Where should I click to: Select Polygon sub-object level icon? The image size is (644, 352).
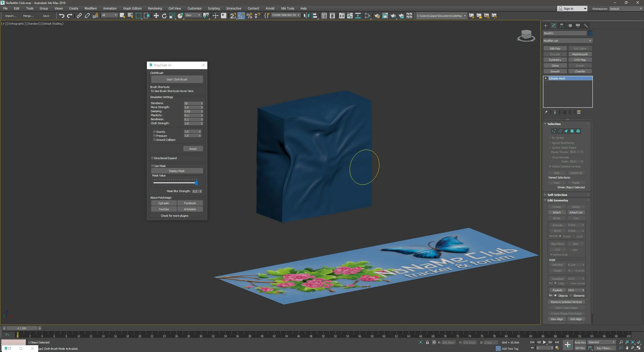click(572, 131)
